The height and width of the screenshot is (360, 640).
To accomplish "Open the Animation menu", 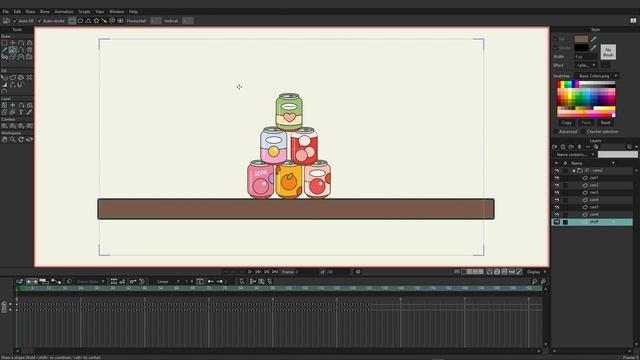I will [x=64, y=11].
